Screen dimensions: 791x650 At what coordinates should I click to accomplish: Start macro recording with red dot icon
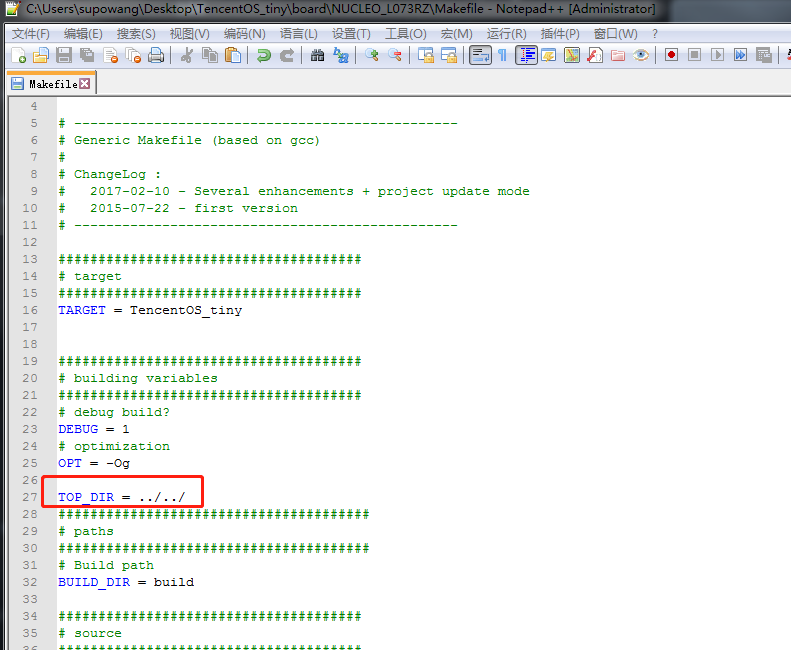click(671, 56)
